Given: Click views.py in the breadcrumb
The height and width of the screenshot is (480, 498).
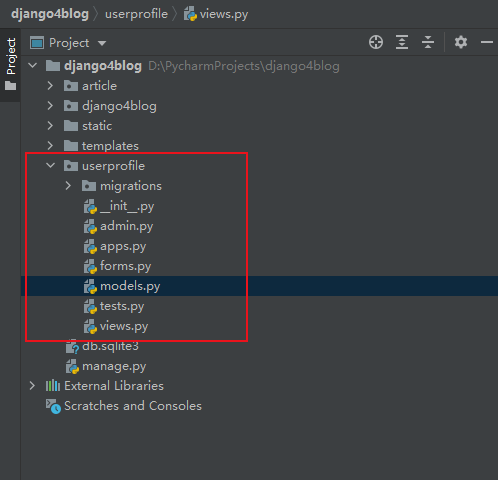Looking at the screenshot, I should (224, 14).
